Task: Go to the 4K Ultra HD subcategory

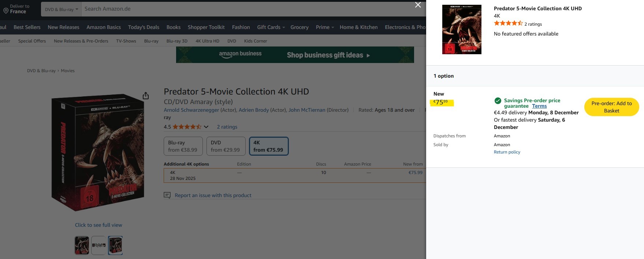Action: 207,41
